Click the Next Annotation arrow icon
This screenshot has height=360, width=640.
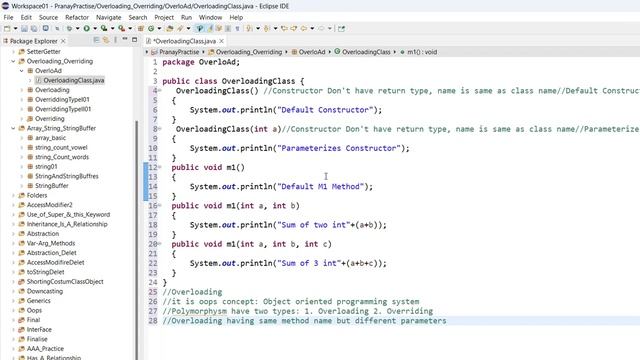[x=249, y=29]
